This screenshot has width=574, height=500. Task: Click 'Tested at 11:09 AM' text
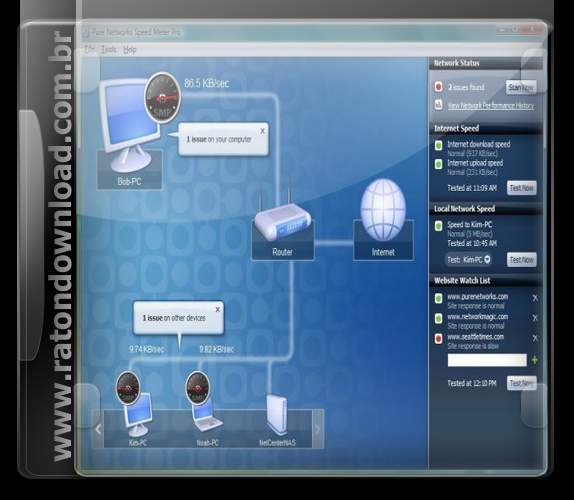tap(472, 188)
